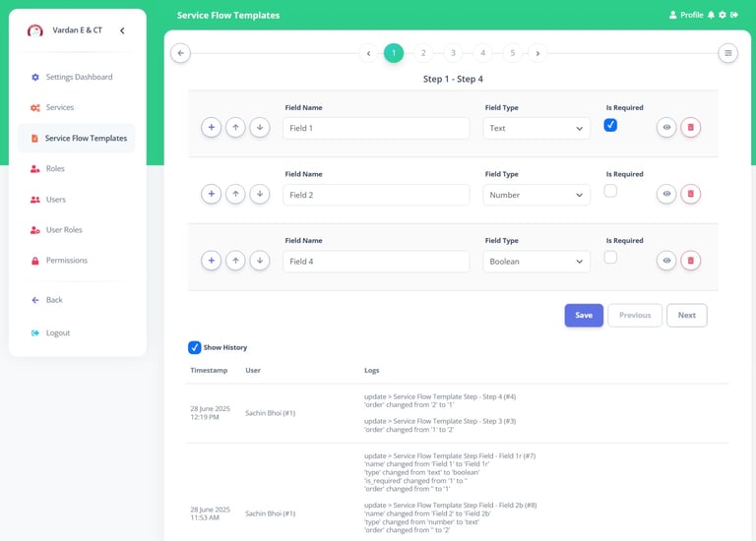Click the Field 4 name input box
Image resolution: width=756 pixels, height=541 pixels.
pos(376,262)
